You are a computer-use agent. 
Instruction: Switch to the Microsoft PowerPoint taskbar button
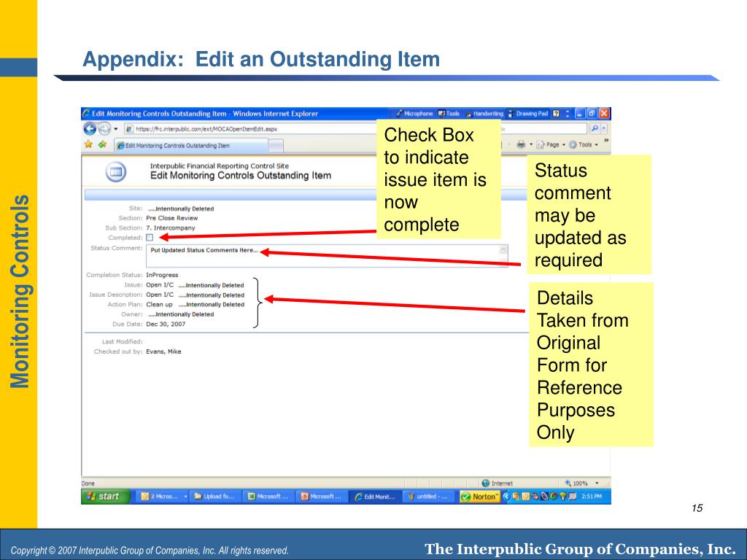point(321,497)
